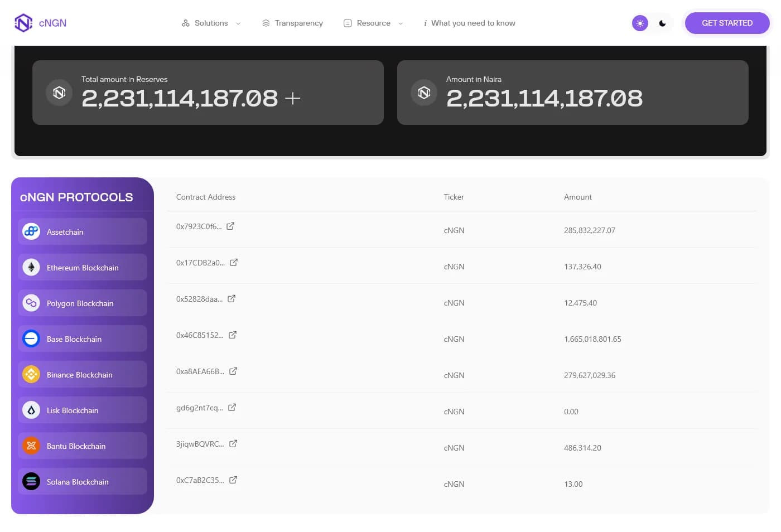Click amount 279,627,029.36
This screenshot has height=532, width=781.
589,375
